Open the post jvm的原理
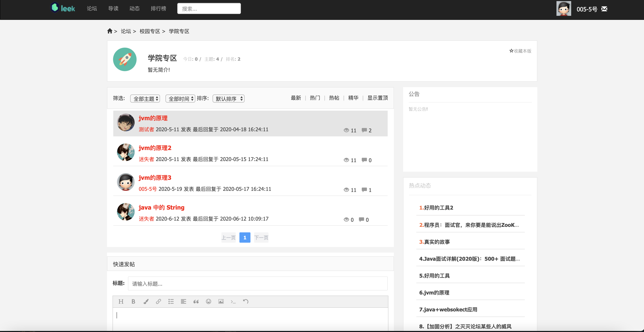The image size is (644, 332). [153, 118]
